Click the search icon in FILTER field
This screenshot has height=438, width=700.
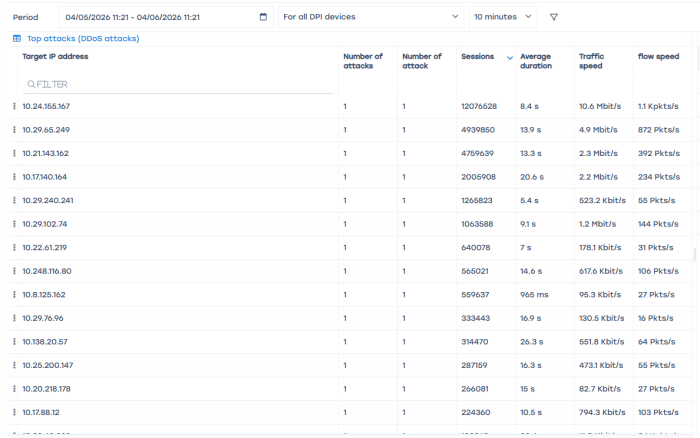pyautogui.click(x=31, y=84)
